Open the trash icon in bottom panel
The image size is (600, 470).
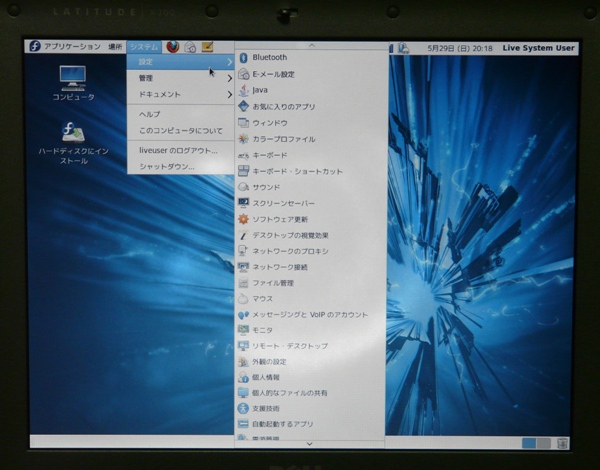(563, 443)
